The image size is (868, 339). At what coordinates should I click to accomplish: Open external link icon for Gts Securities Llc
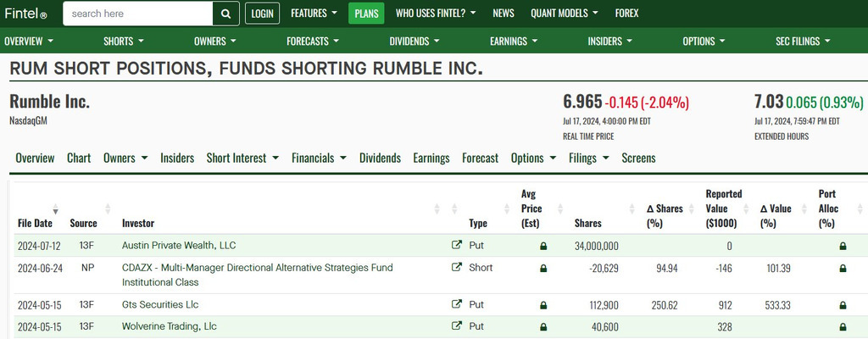coord(457,304)
